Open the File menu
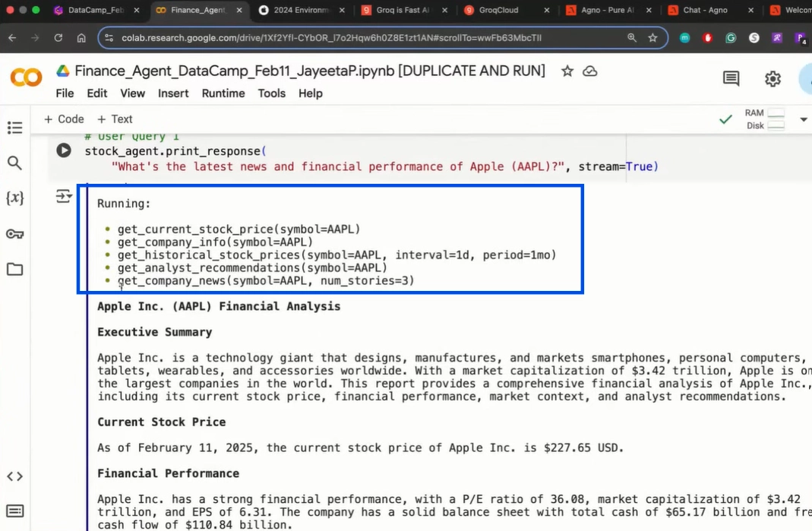812x531 pixels. pos(65,93)
